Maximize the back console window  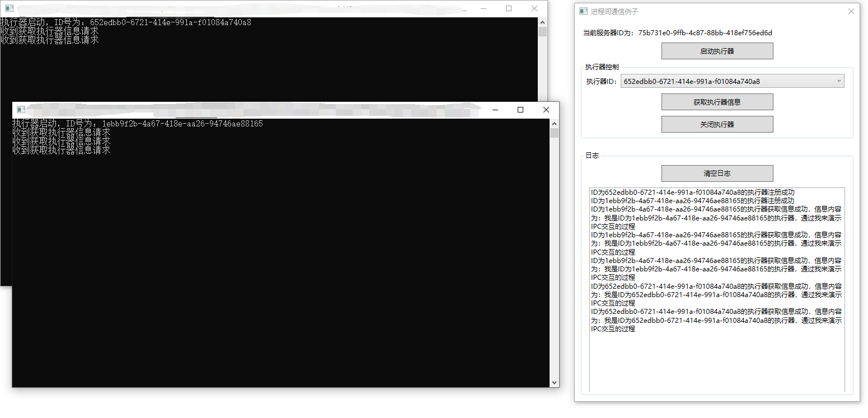[509, 8]
